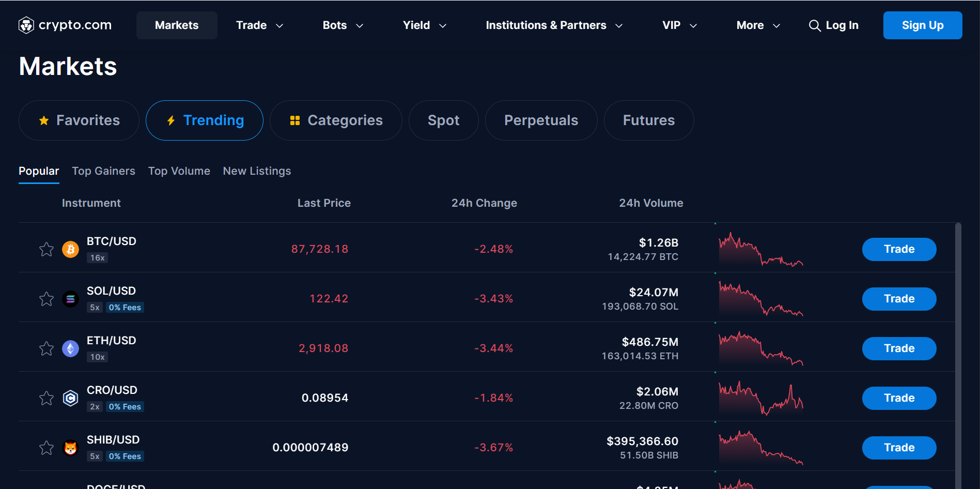Click the search magnifier icon
This screenshot has width=980, height=489.
(x=815, y=25)
